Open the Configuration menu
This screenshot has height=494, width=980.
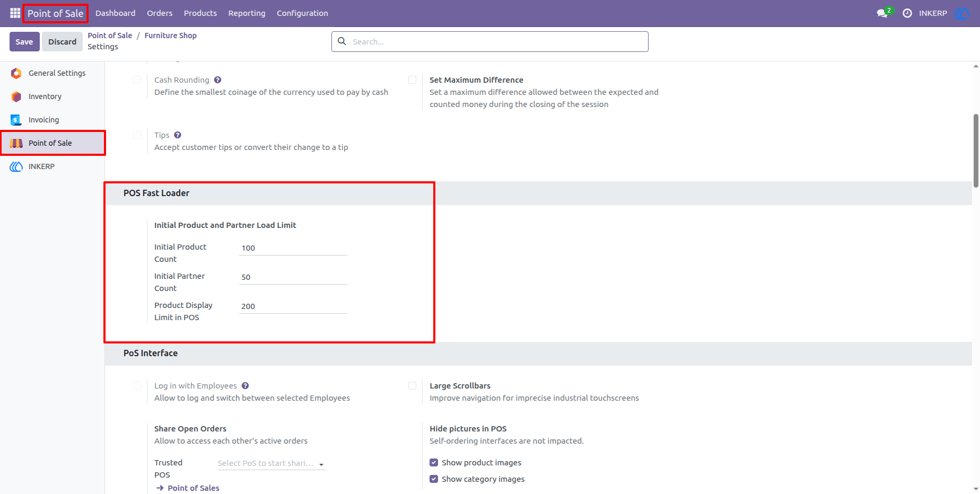point(302,13)
